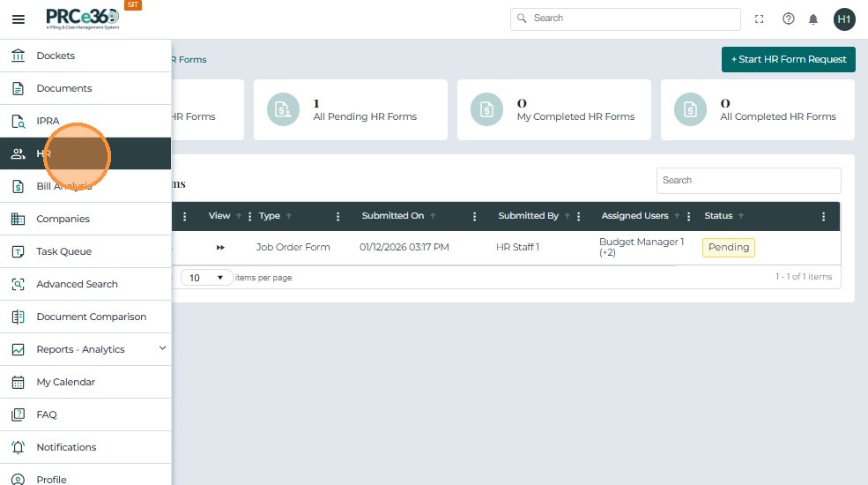Click the Reports - Analytics chart icon

(19, 349)
